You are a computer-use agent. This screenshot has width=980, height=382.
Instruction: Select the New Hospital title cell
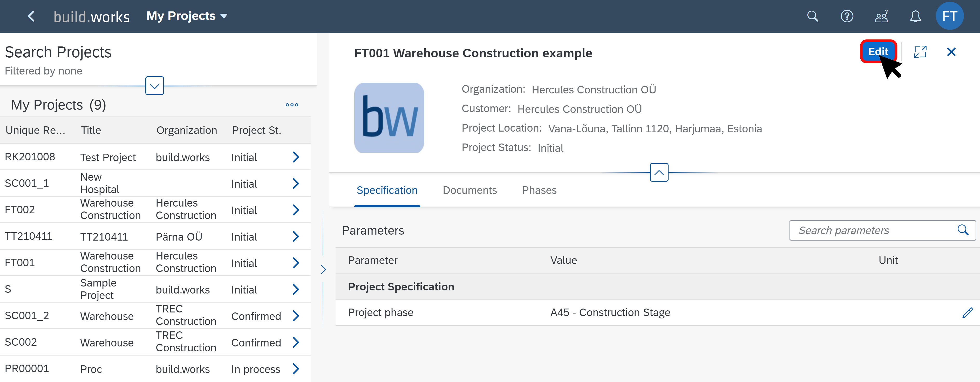point(100,183)
